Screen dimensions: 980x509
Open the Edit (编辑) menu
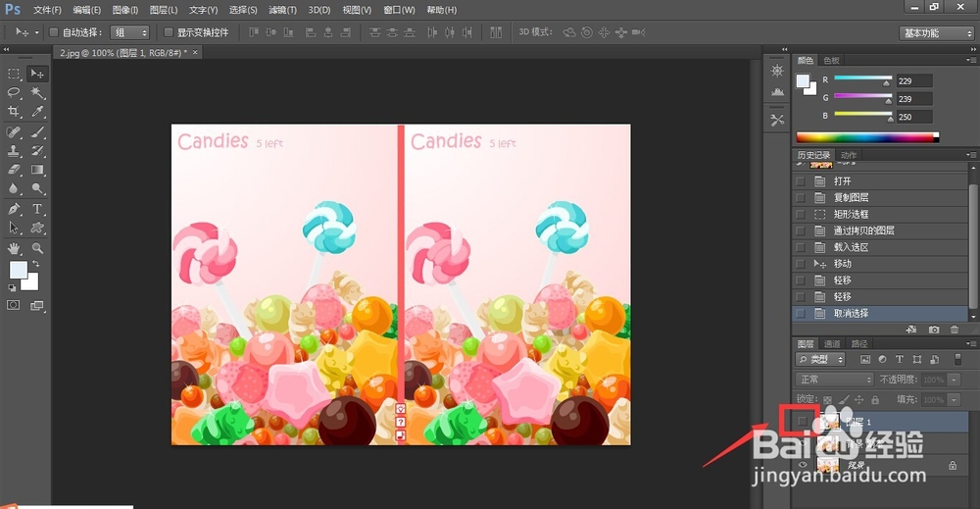[86, 10]
